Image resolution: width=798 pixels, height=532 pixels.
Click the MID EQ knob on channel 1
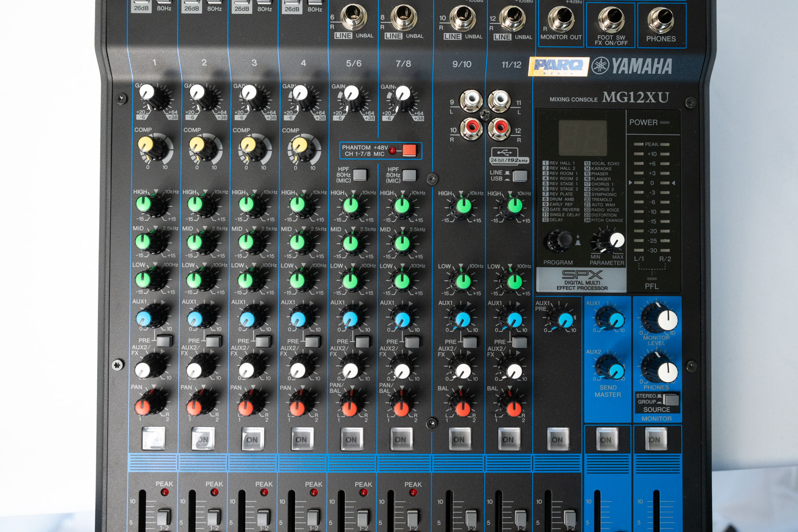(x=150, y=242)
